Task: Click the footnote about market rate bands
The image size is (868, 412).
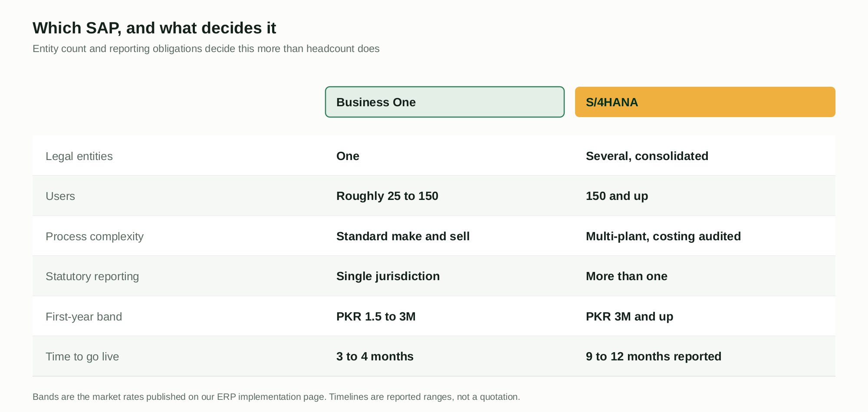Action: [276, 397]
